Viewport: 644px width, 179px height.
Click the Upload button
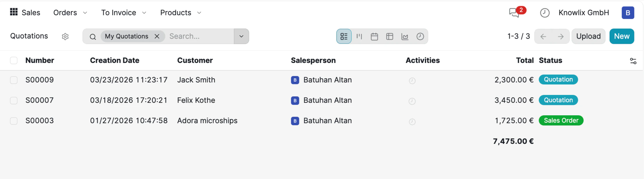[588, 36]
